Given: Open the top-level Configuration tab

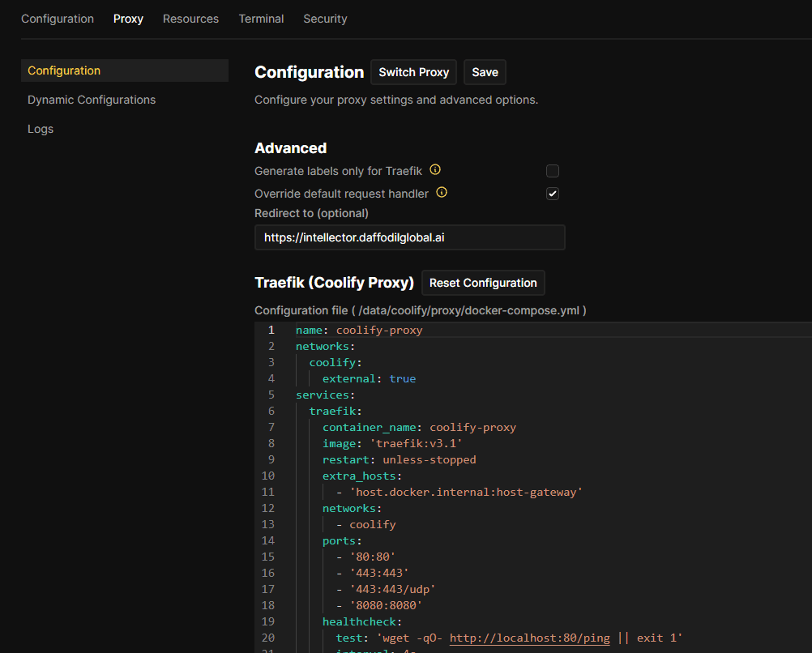Looking at the screenshot, I should pyautogui.click(x=57, y=19).
